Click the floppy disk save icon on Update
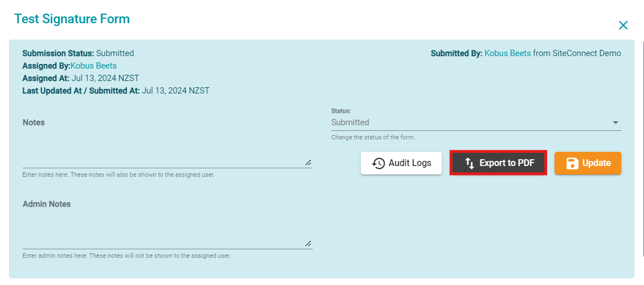The width and height of the screenshot is (644, 285). (x=572, y=163)
